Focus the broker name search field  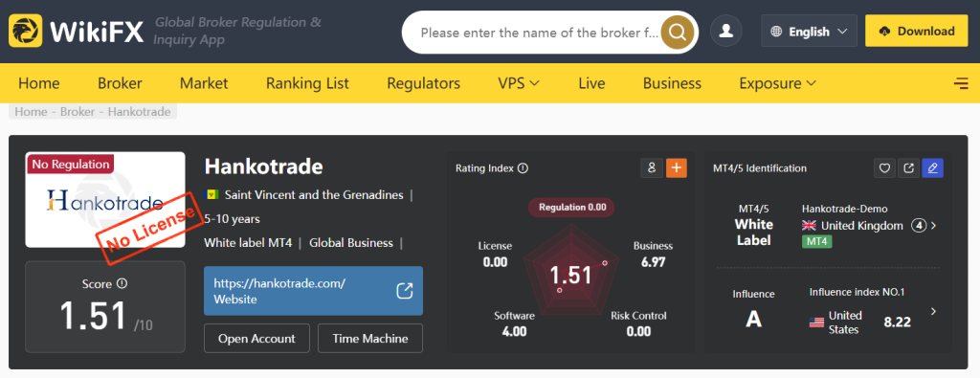coord(539,33)
